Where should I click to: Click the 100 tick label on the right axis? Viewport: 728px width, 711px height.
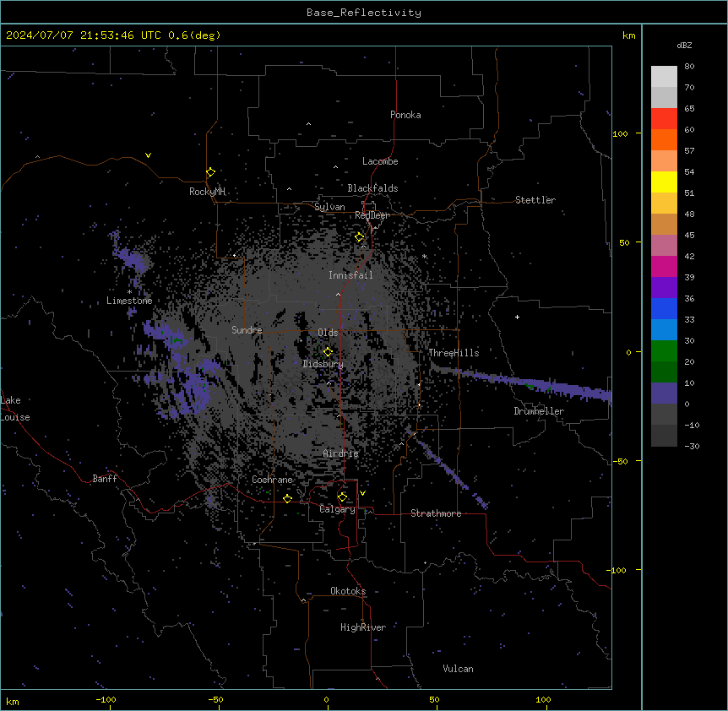tap(620, 133)
